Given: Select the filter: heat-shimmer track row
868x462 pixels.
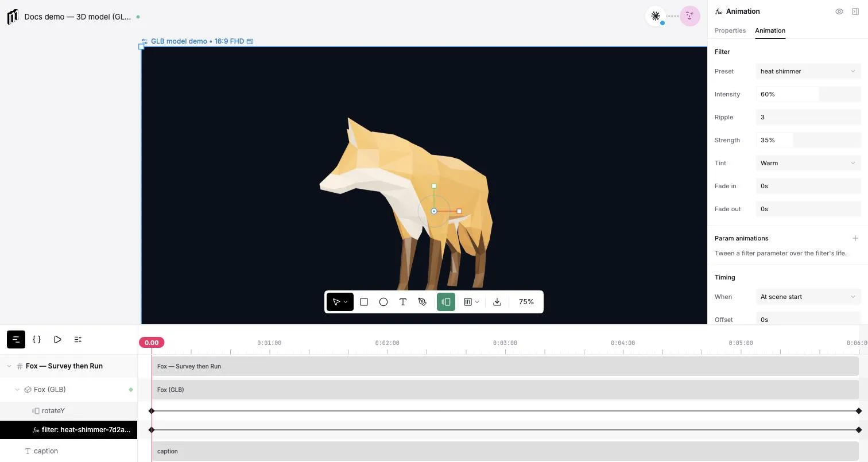Looking at the screenshot, I should tap(69, 430).
